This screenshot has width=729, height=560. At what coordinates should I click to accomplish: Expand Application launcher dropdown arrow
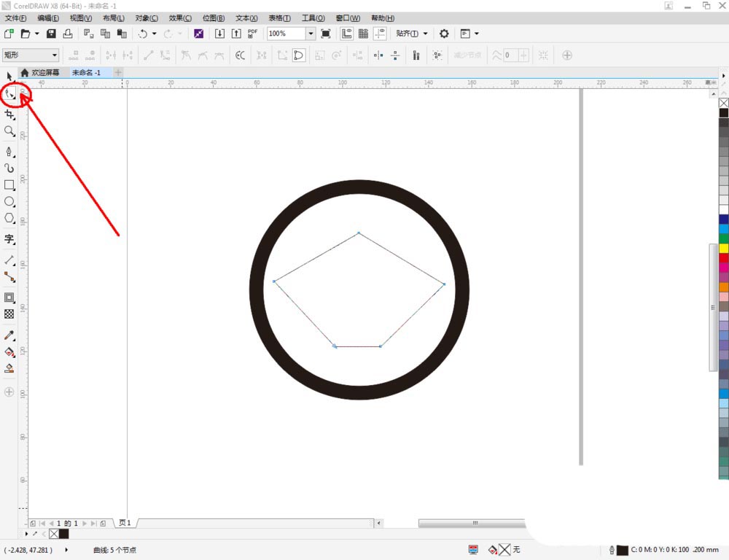(x=477, y=34)
